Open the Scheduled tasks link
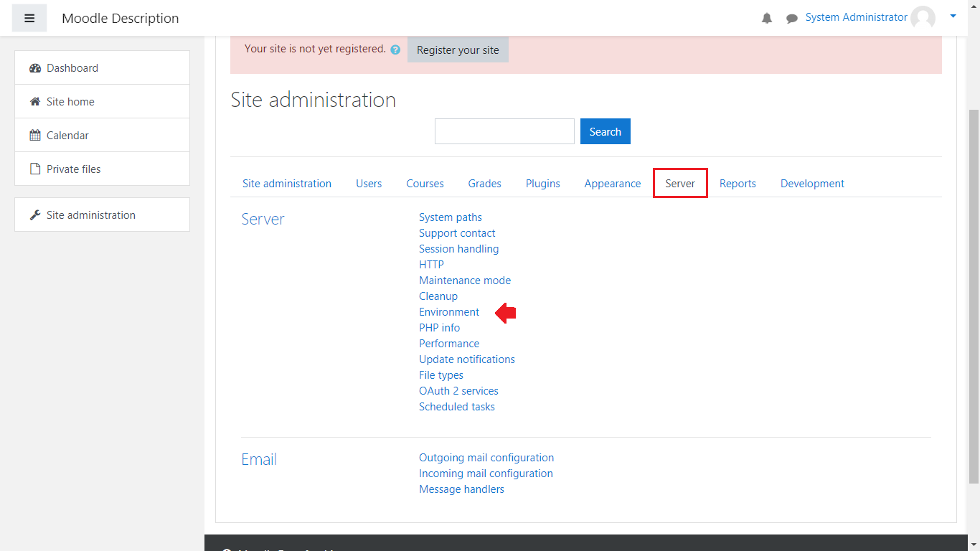Screen dimensions: 980x551 [x=457, y=407]
